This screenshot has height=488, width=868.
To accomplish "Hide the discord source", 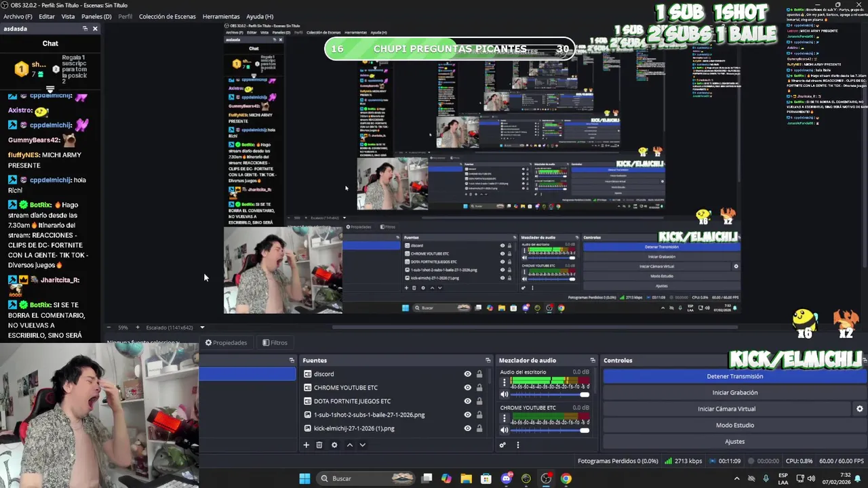I will 467,374.
